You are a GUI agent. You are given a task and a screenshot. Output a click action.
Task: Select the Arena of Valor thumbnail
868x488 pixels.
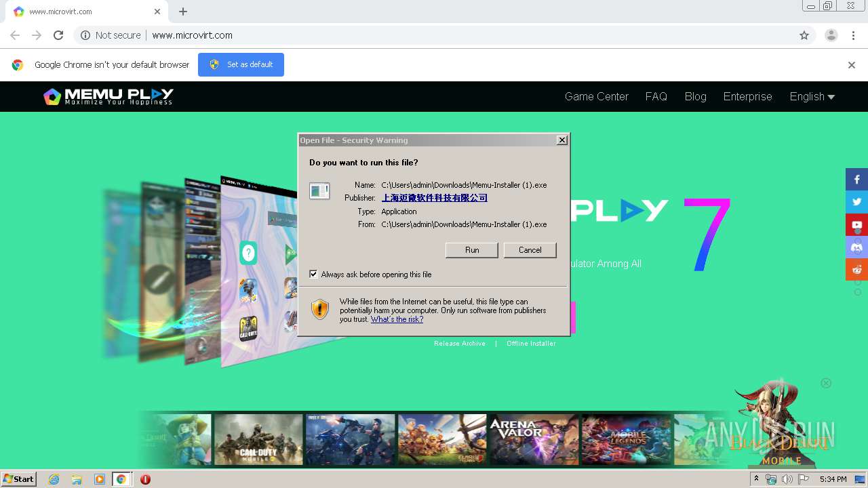pos(534,439)
